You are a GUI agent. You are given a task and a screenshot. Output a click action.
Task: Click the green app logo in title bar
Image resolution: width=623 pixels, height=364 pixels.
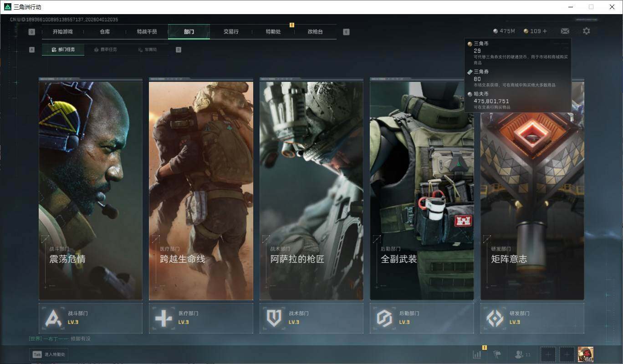click(x=7, y=7)
